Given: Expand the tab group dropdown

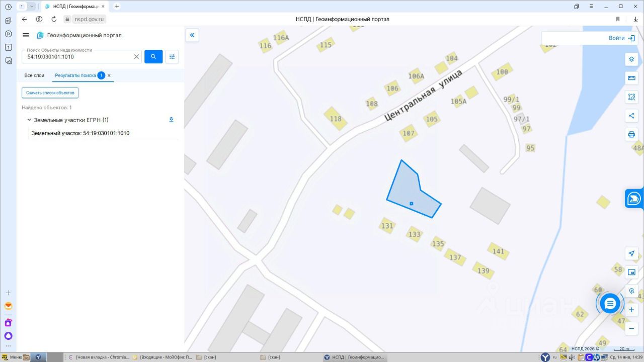Looking at the screenshot, I should tap(32, 6).
